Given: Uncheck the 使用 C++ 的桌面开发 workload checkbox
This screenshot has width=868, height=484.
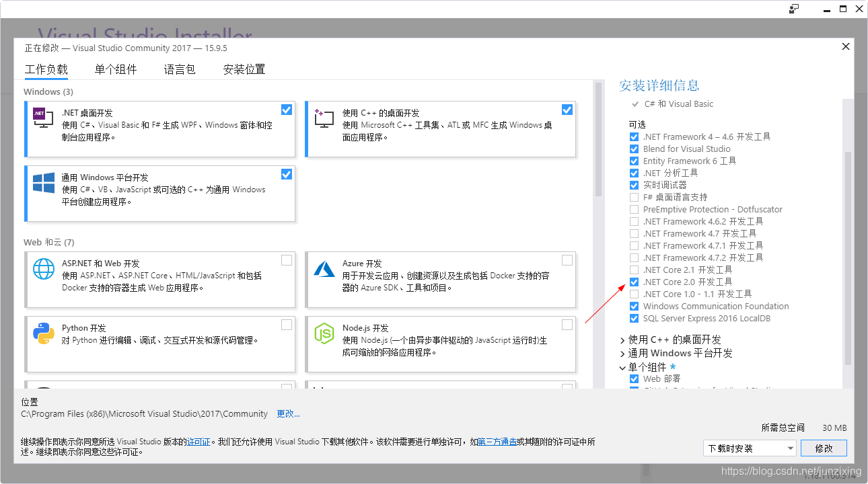Looking at the screenshot, I should [x=567, y=110].
